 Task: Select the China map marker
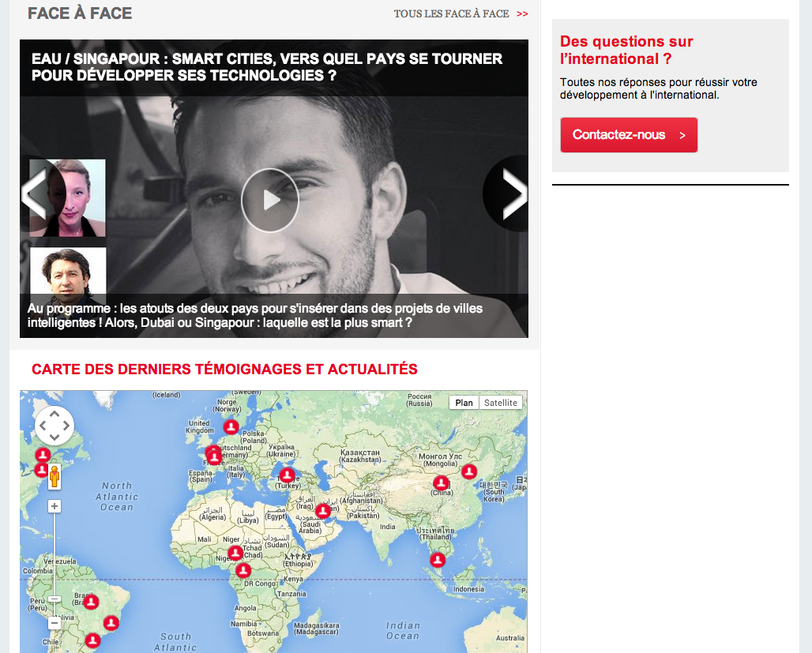441,483
